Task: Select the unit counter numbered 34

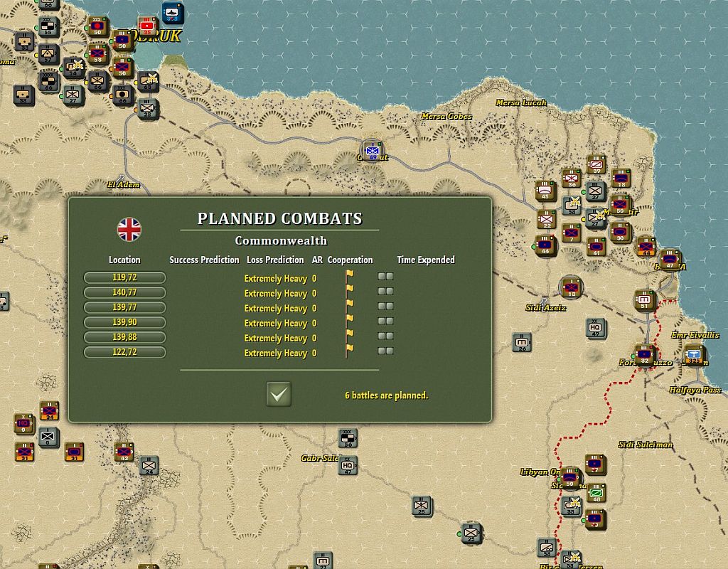Action: (49, 410)
